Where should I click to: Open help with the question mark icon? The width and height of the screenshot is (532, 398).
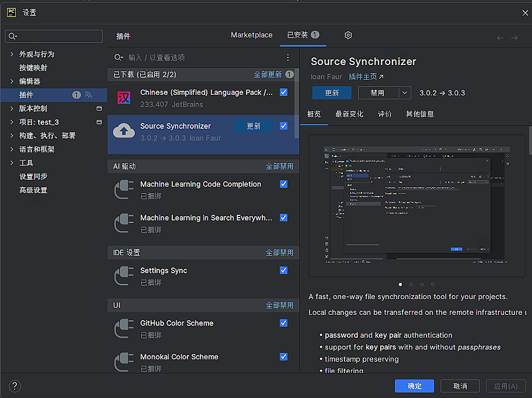pyautogui.click(x=15, y=386)
